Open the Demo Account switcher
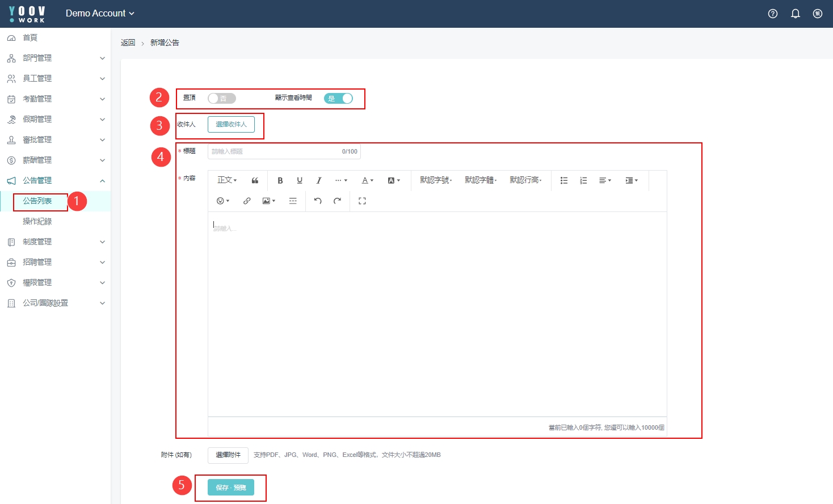This screenshot has width=833, height=504. tap(100, 14)
